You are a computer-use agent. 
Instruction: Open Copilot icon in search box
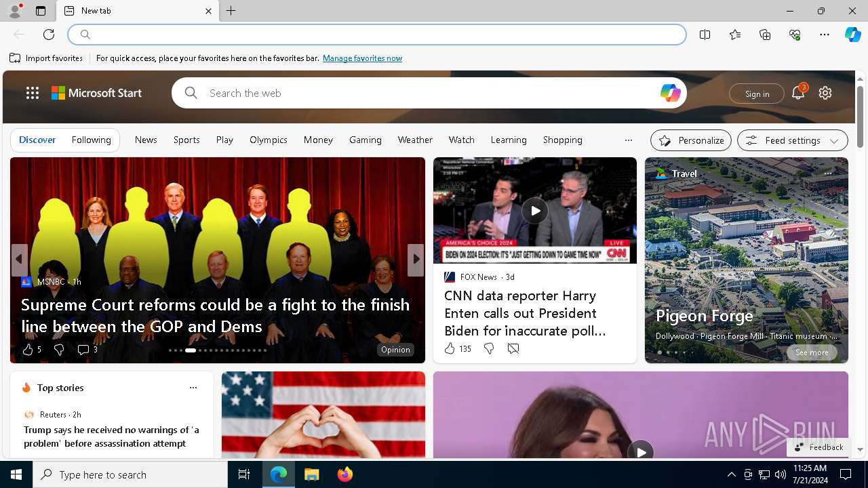pos(670,93)
